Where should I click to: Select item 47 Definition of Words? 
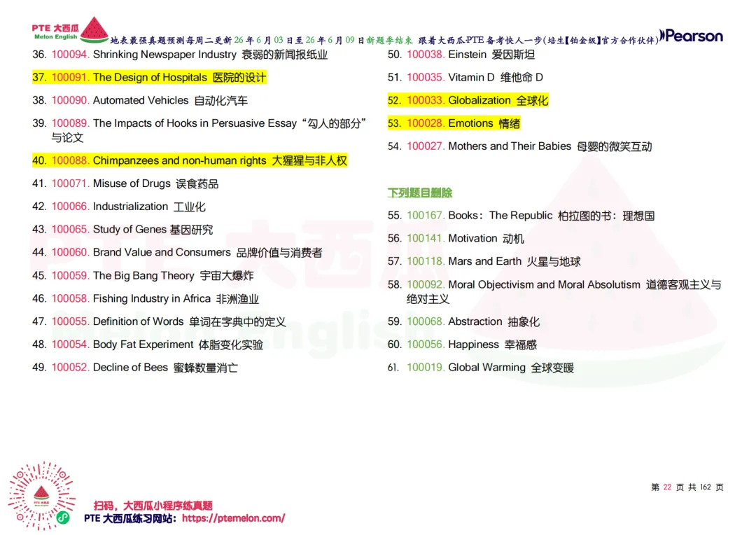pos(159,321)
